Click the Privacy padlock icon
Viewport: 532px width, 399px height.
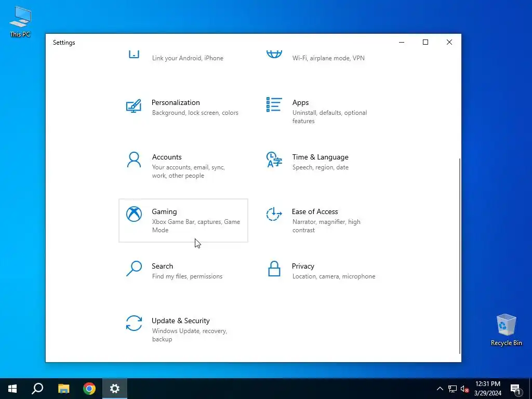click(274, 269)
